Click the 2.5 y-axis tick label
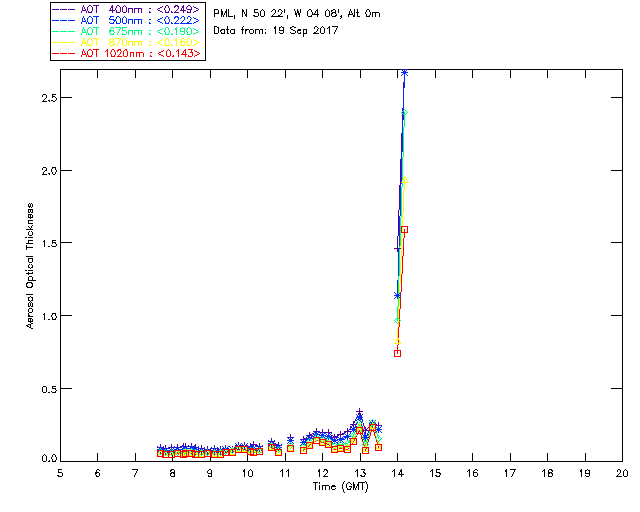This screenshot has width=640, height=512. click(49, 98)
